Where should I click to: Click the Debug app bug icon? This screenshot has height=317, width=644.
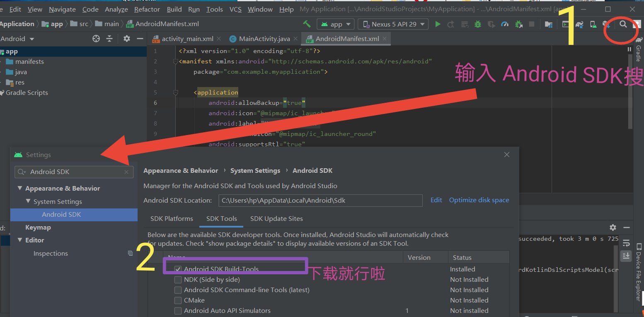tap(478, 24)
